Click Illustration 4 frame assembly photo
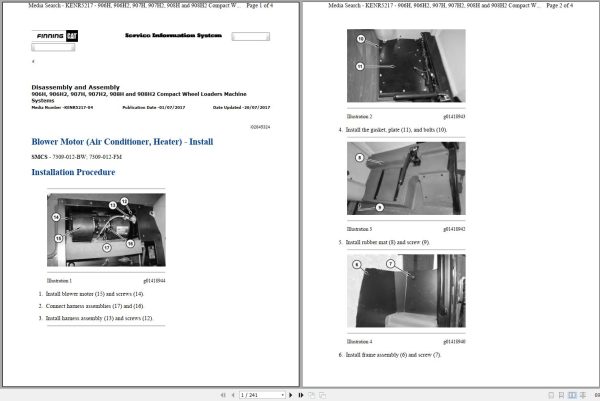 tap(406, 291)
